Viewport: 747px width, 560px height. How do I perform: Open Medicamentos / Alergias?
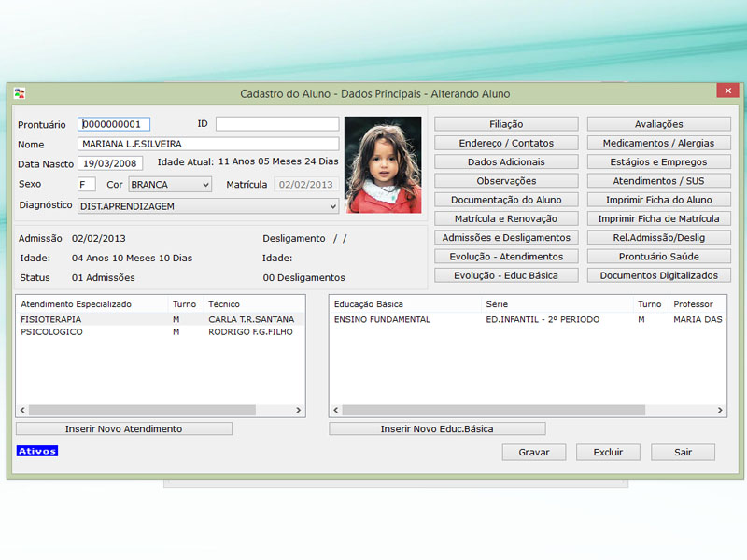pos(658,143)
